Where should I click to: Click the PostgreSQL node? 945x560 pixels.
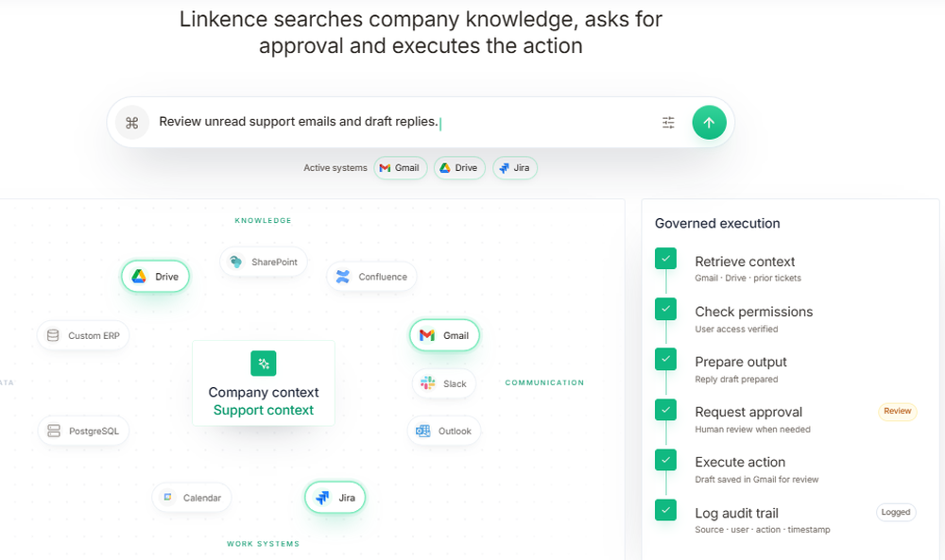tap(83, 432)
